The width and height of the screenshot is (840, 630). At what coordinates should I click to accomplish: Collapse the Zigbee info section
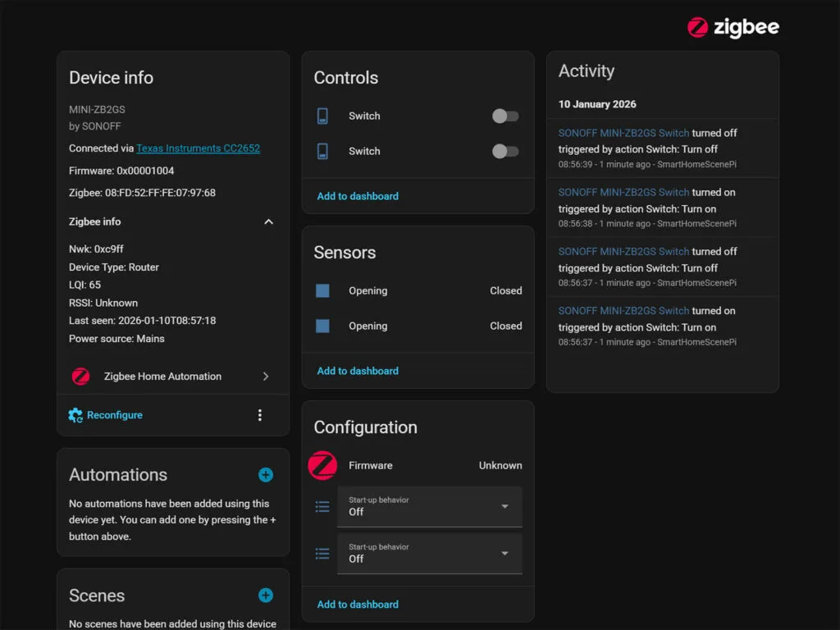269,221
